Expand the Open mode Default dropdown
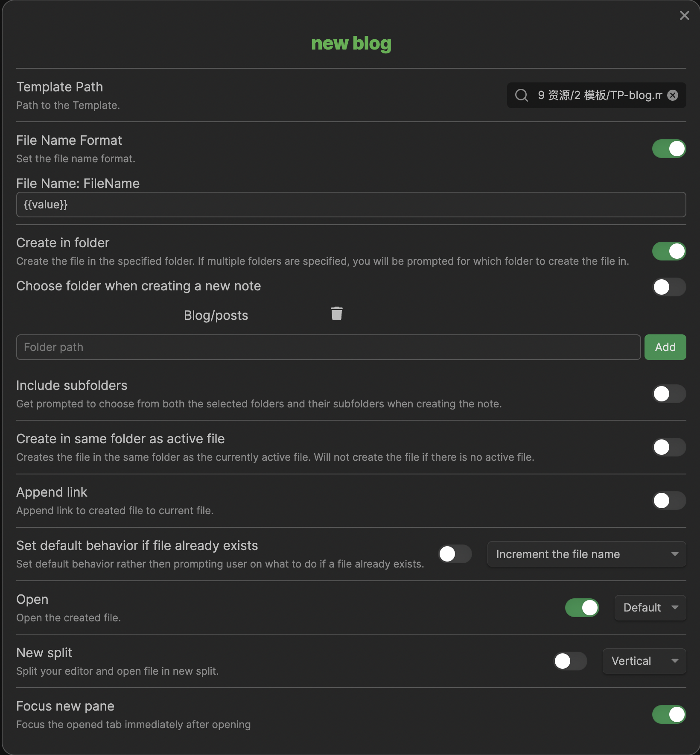 (650, 608)
